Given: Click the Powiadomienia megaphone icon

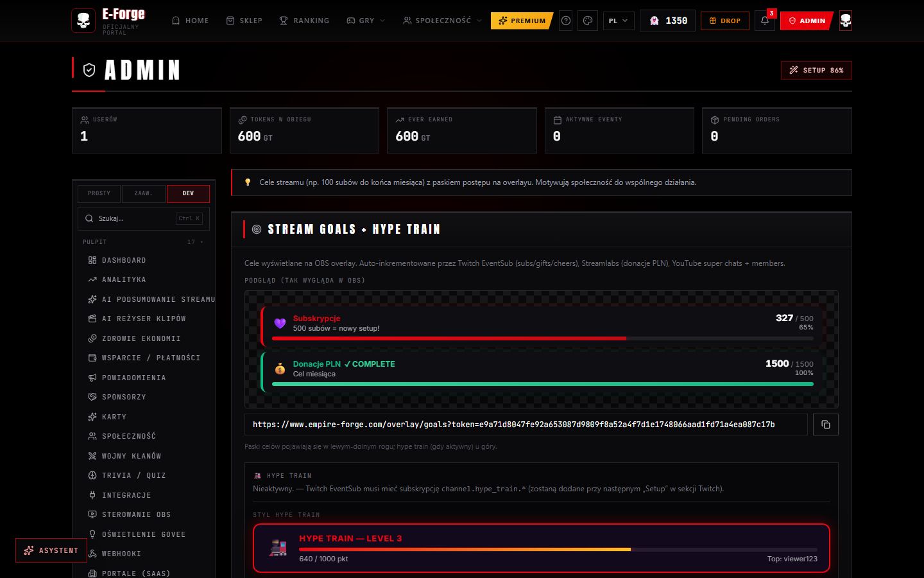Looking at the screenshot, I should [92, 378].
